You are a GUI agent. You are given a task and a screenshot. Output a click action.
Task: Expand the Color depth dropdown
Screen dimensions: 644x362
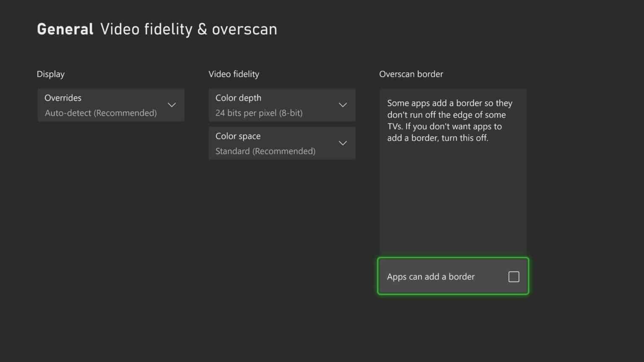point(282,105)
